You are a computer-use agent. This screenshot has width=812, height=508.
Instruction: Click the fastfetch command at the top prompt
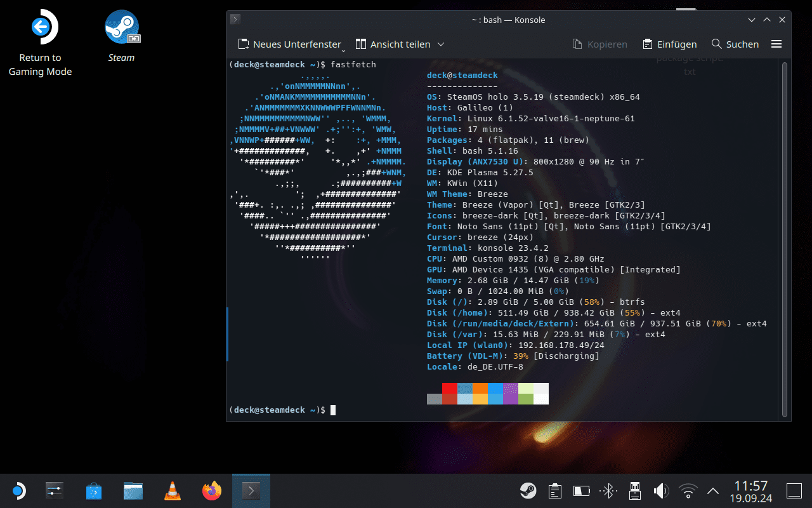pyautogui.click(x=353, y=65)
